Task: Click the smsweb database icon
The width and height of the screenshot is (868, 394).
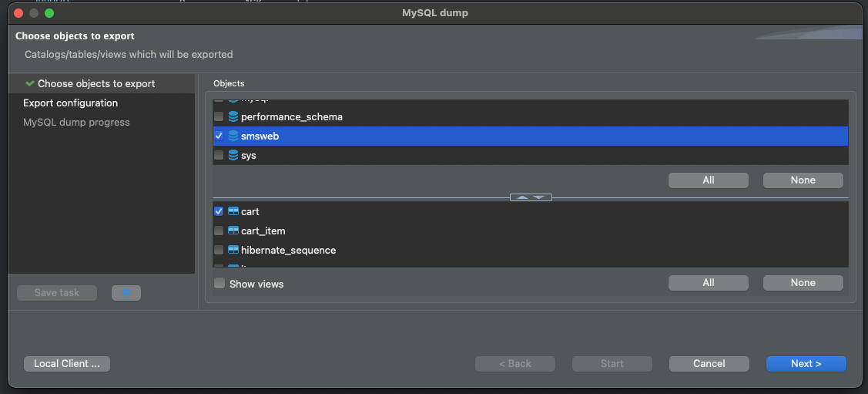Action: coord(233,136)
